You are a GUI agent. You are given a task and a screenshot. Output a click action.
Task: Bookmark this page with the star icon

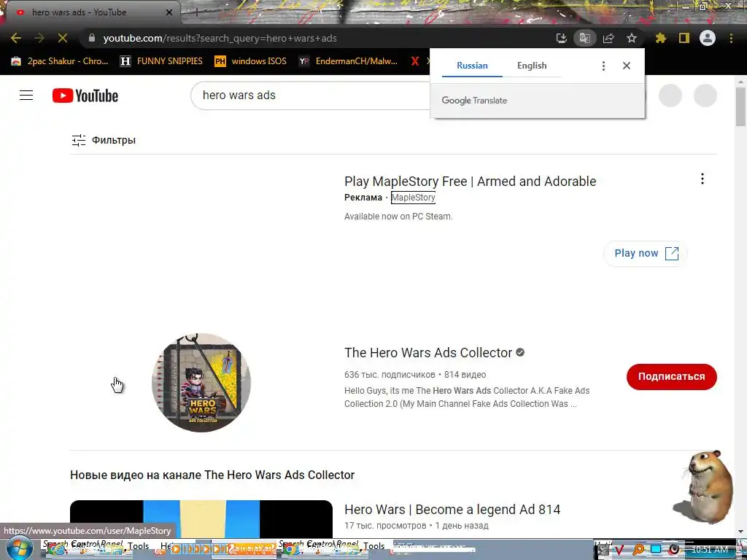pyautogui.click(x=632, y=38)
